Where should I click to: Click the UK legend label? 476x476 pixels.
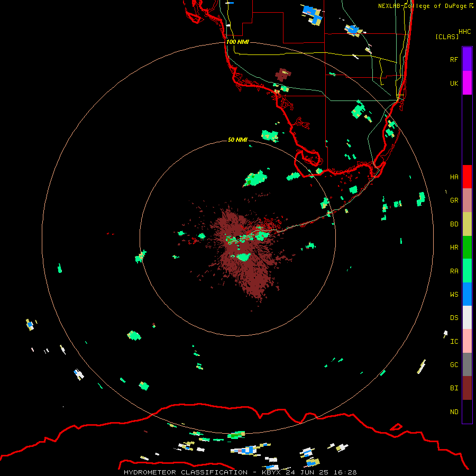coord(454,84)
